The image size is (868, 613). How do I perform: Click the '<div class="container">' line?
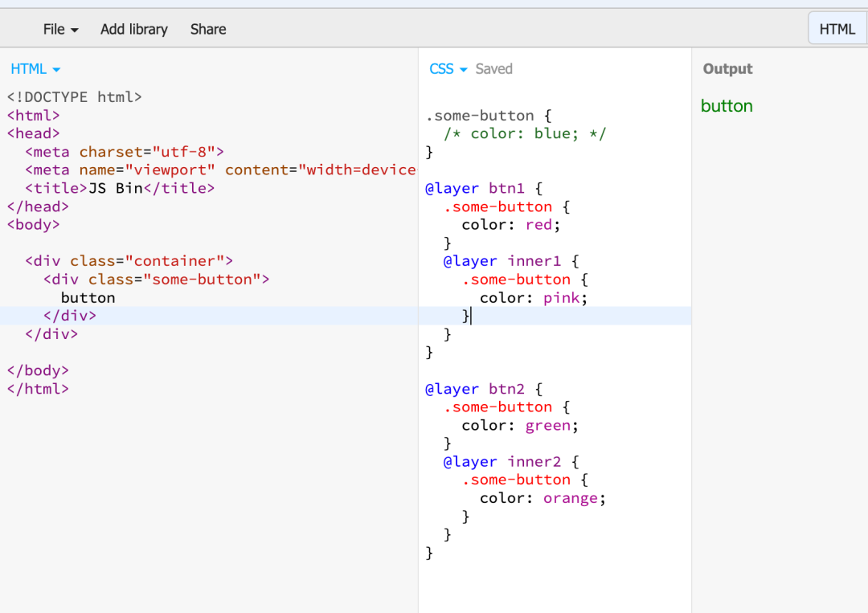(x=129, y=260)
